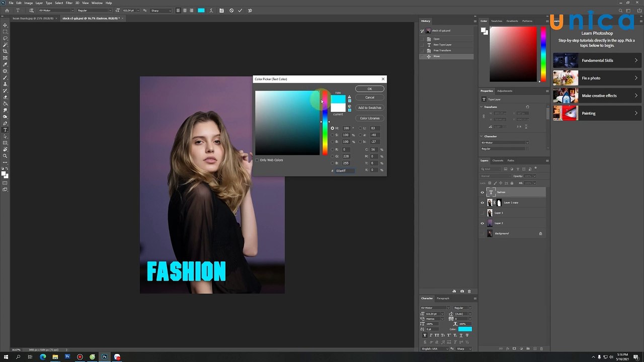Switch to the Adjustments tab

[505, 91]
